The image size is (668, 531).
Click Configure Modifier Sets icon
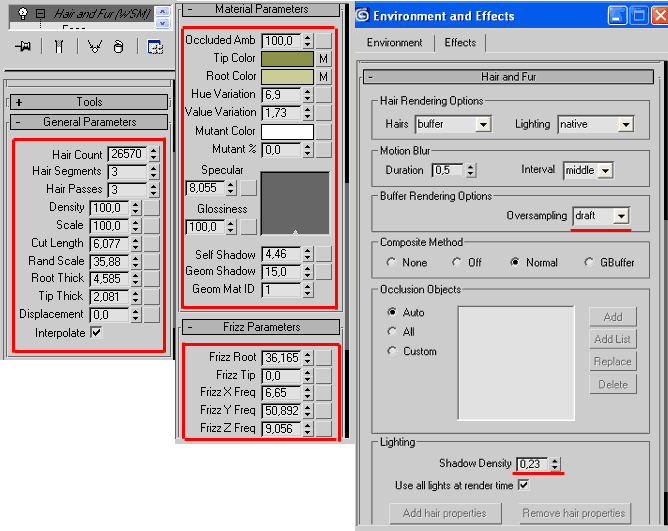click(x=155, y=46)
